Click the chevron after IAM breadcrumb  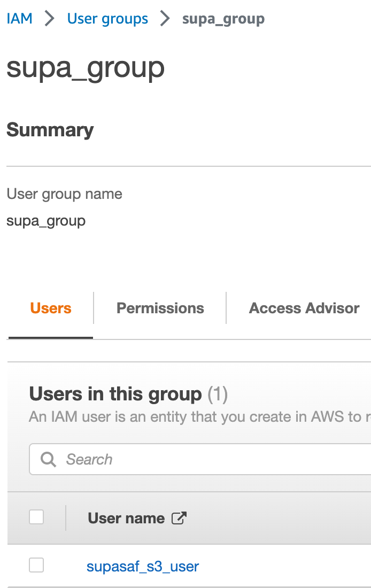[x=50, y=19]
